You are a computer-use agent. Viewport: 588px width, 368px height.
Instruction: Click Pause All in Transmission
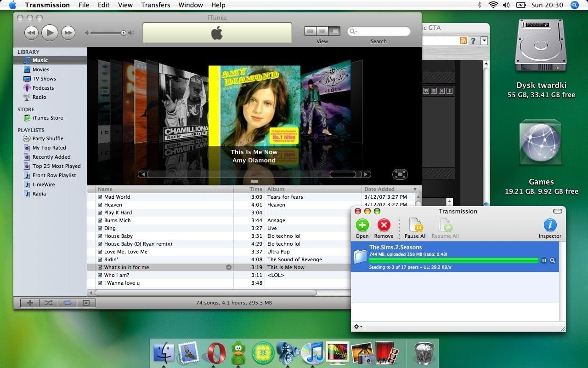pos(415,228)
